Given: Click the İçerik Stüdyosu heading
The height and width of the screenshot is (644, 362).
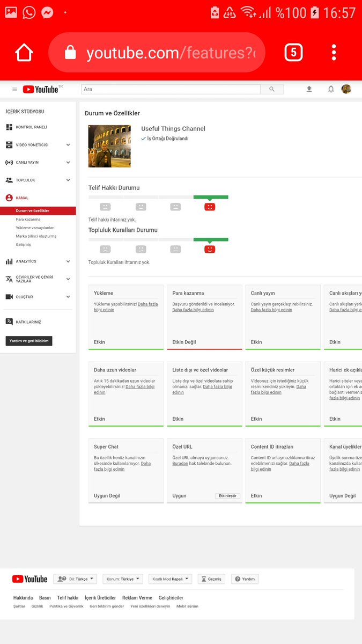Looking at the screenshot, I should tap(25, 112).
